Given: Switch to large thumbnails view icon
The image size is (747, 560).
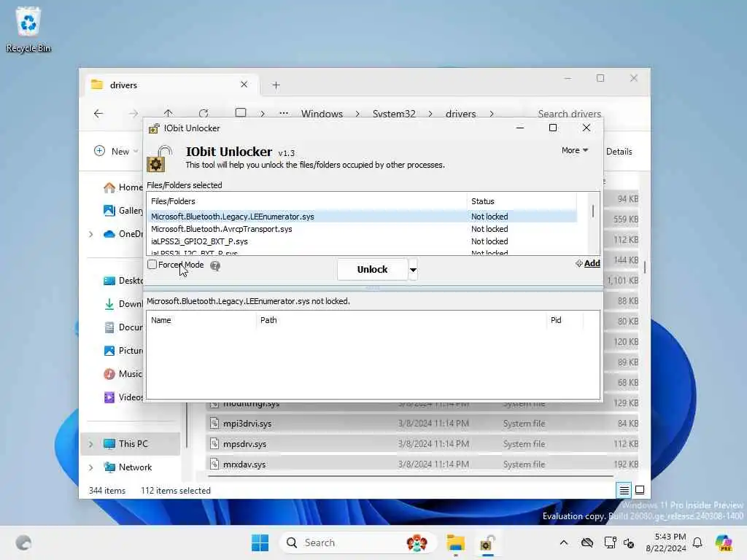Looking at the screenshot, I should (x=640, y=490).
